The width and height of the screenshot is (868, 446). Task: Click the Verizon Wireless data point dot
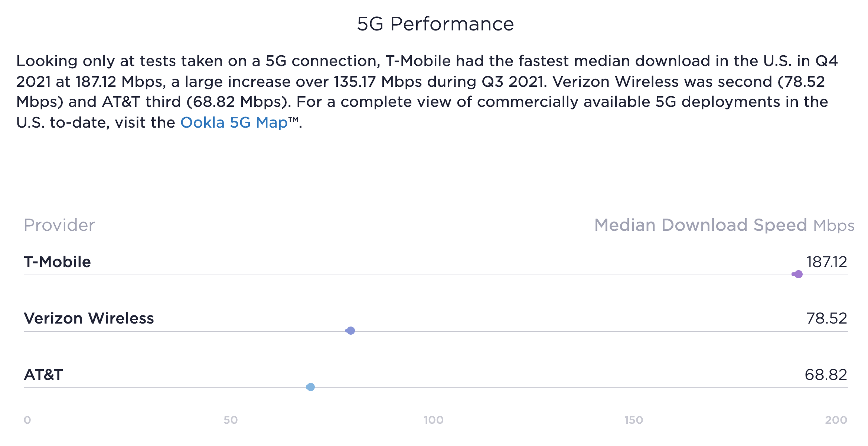click(350, 331)
